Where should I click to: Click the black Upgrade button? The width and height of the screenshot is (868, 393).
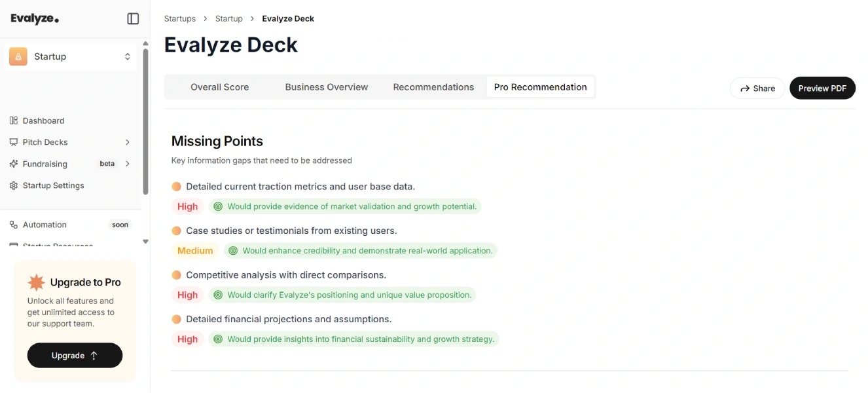pos(75,355)
